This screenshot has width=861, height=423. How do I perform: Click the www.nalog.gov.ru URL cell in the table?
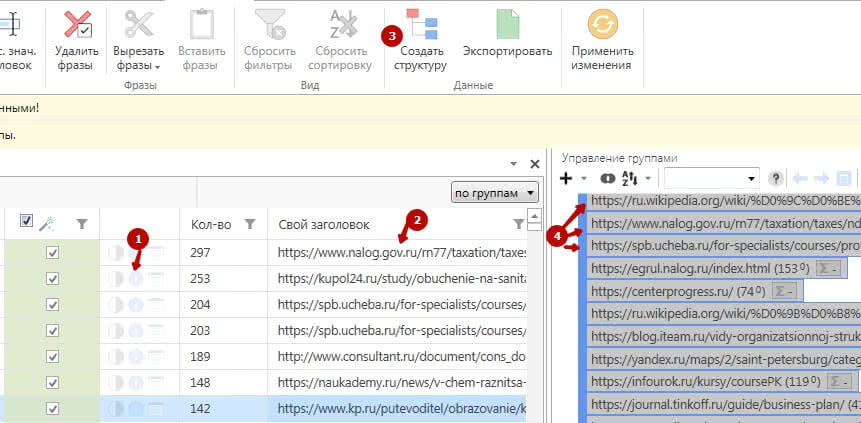(x=397, y=253)
